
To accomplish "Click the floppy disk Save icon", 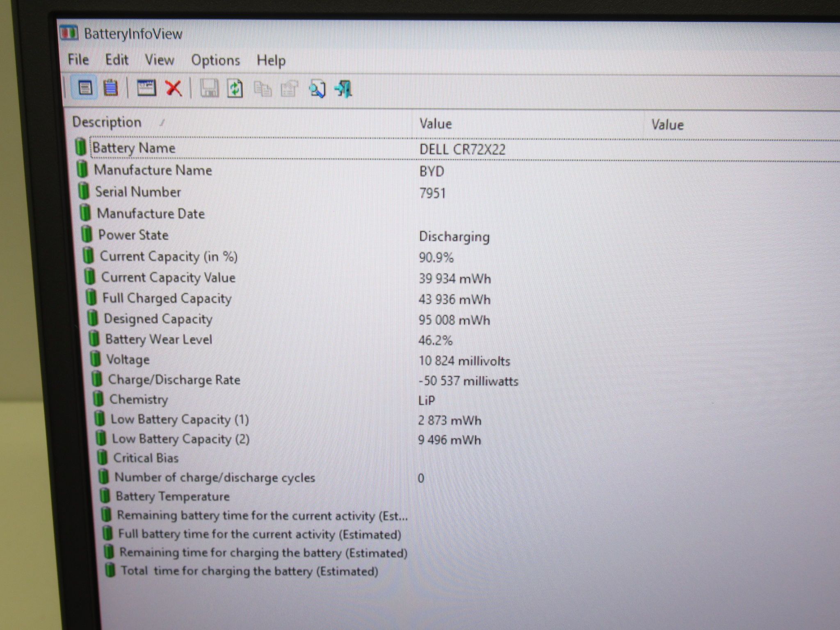I will 209,89.
